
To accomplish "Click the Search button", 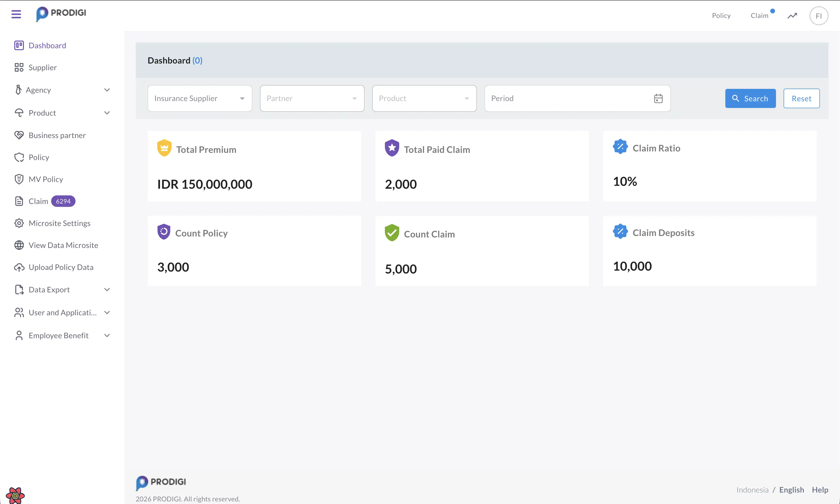I will pyautogui.click(x=750, y=98).
